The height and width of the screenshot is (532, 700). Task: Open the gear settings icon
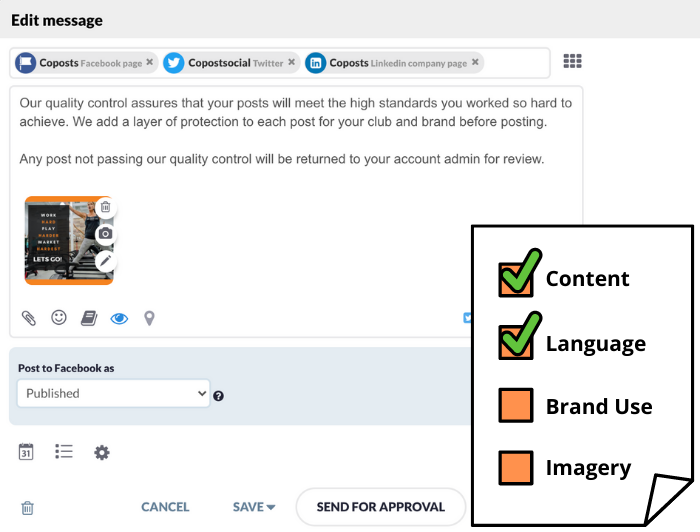pos(101,452)
